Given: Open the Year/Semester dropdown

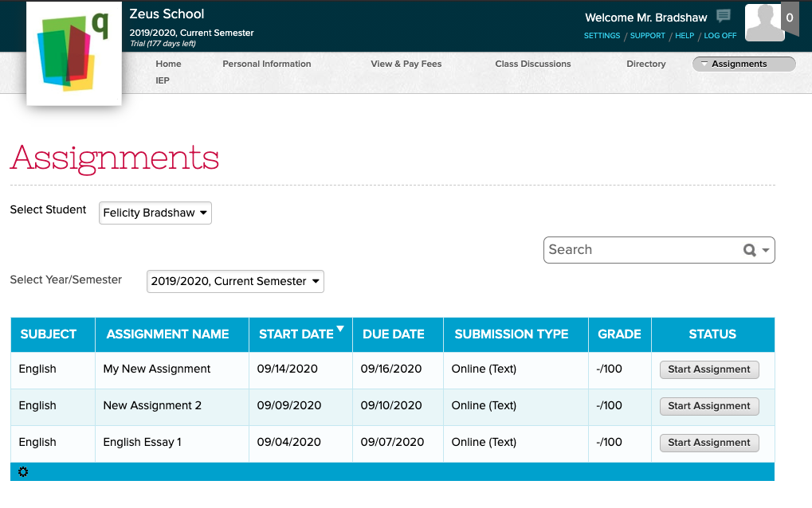Looking at the screenshot, I should pyautogui.click(x=235, y=281).
